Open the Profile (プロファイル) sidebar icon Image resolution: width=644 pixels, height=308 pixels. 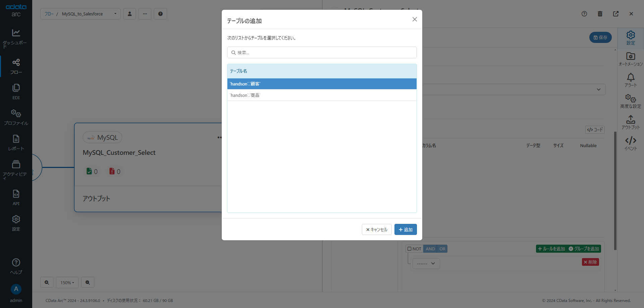pyautogui.click(x=16, y=114)
